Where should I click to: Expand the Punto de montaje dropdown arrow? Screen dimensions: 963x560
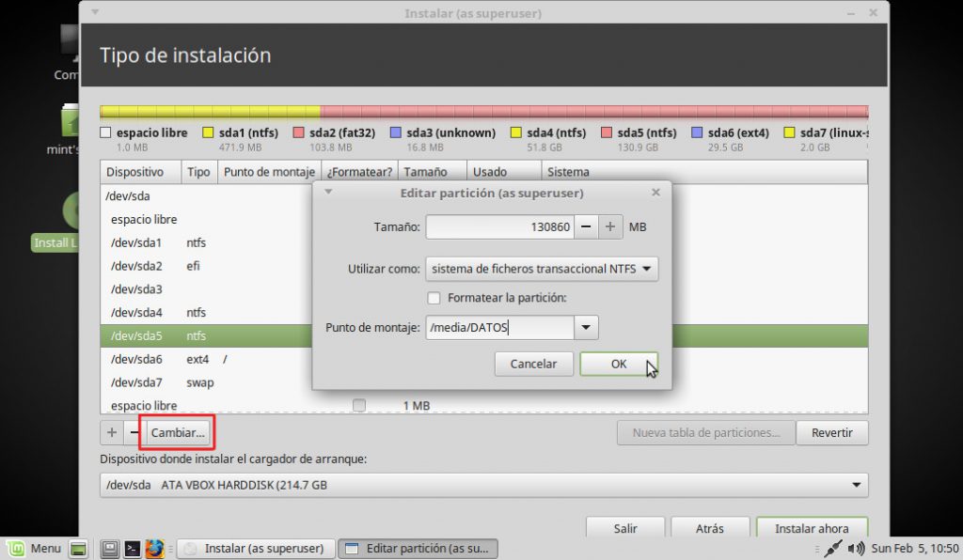coord(587,328)
